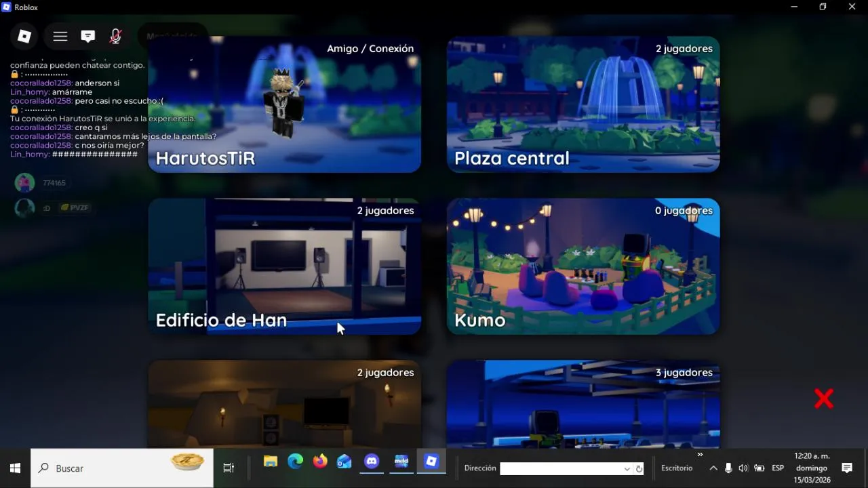Click the Buscar search box
This screenshot has width=868, height=488.
tap(122, 468)
